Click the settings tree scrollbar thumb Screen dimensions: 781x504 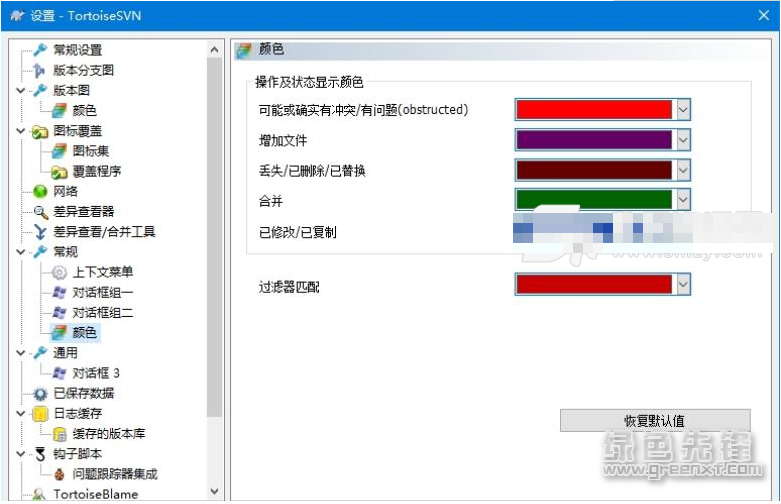214,237
